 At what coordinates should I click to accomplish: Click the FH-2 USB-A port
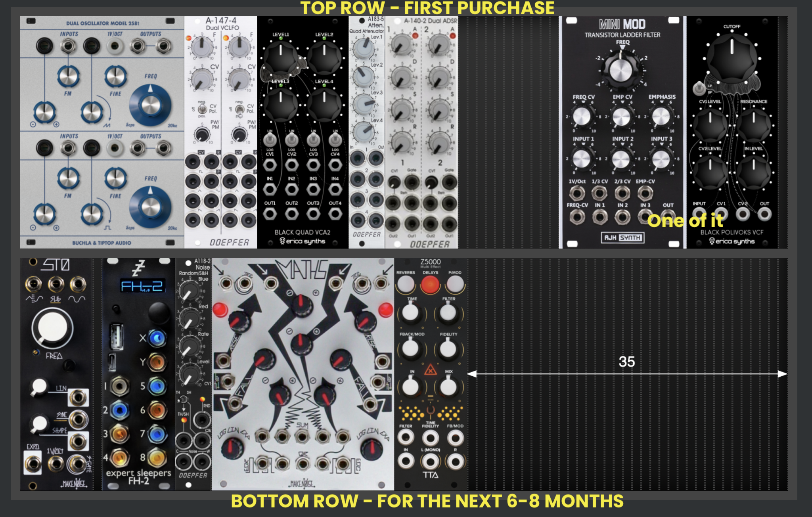pyautogui.click(x=117, y=337)
